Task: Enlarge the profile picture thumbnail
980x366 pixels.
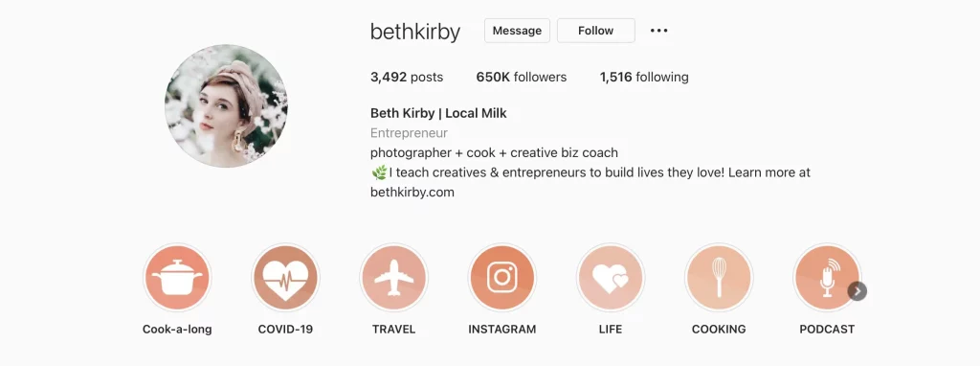Action: (x=226, y=105)
